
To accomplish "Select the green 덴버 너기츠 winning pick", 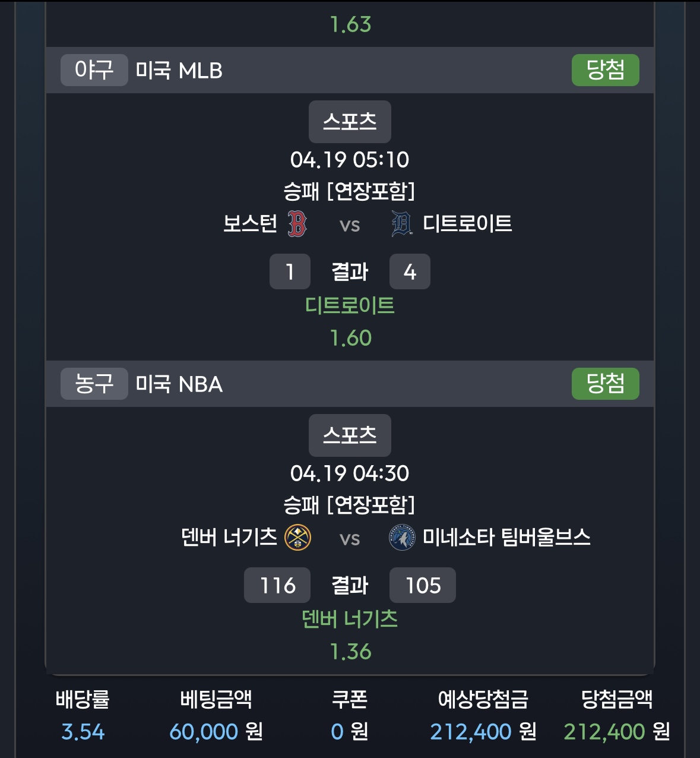I will [x=350, y=619].
